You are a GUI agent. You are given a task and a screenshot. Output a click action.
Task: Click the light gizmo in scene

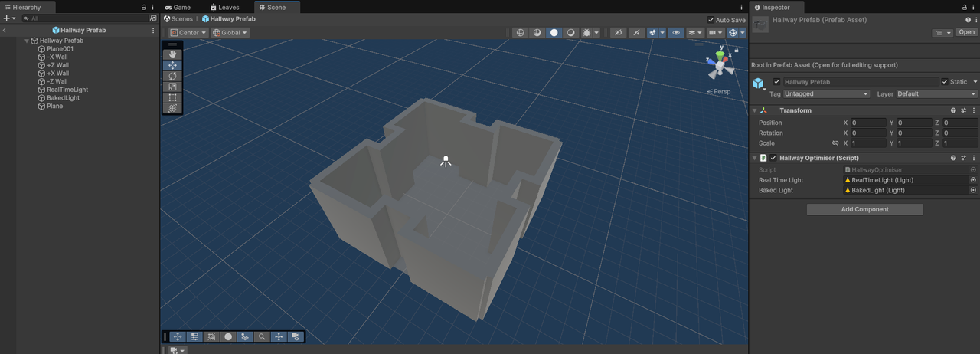point(446,161)
